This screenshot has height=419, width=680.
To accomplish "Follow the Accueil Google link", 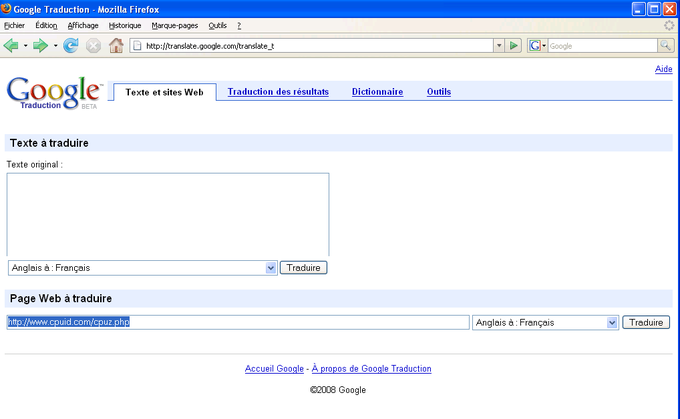I will point(274,369).
